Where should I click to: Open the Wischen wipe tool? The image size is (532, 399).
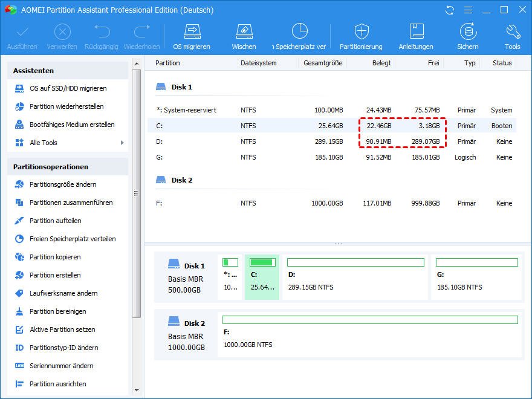click(244, 36)
